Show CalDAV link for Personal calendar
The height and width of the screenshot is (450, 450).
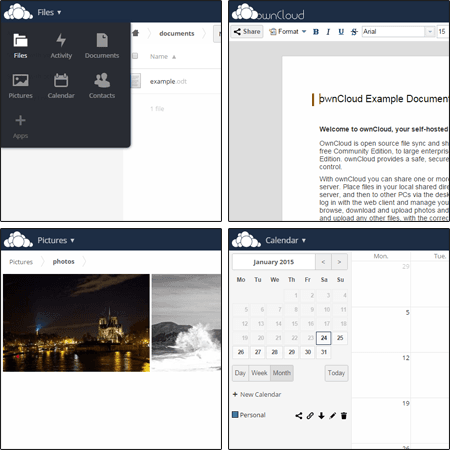click(x=310, y=415)
